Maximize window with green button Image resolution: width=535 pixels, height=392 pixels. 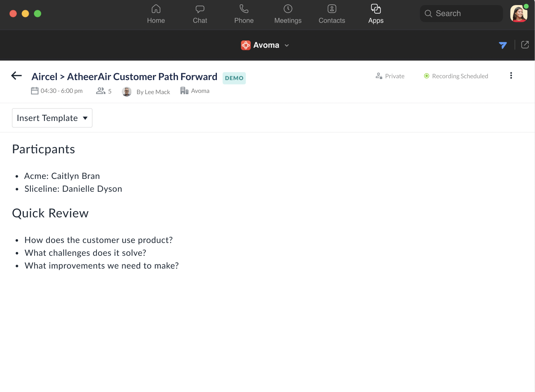point(37,14)
